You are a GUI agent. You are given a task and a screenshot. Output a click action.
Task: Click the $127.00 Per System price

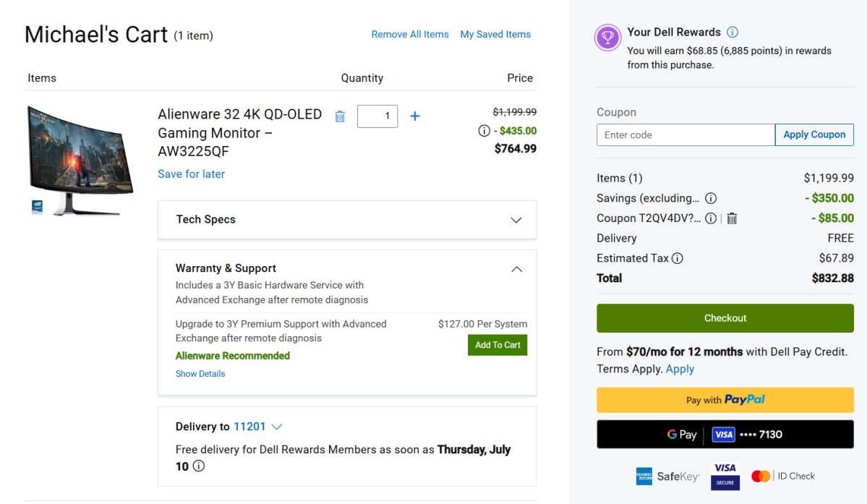click(482, 324)
